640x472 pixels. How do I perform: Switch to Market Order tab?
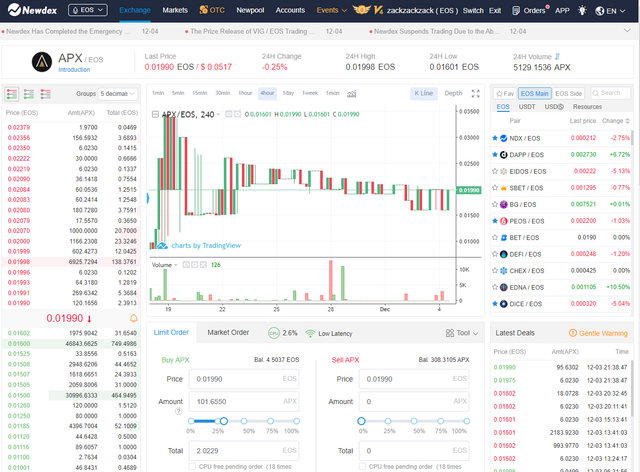coord(228,332)
